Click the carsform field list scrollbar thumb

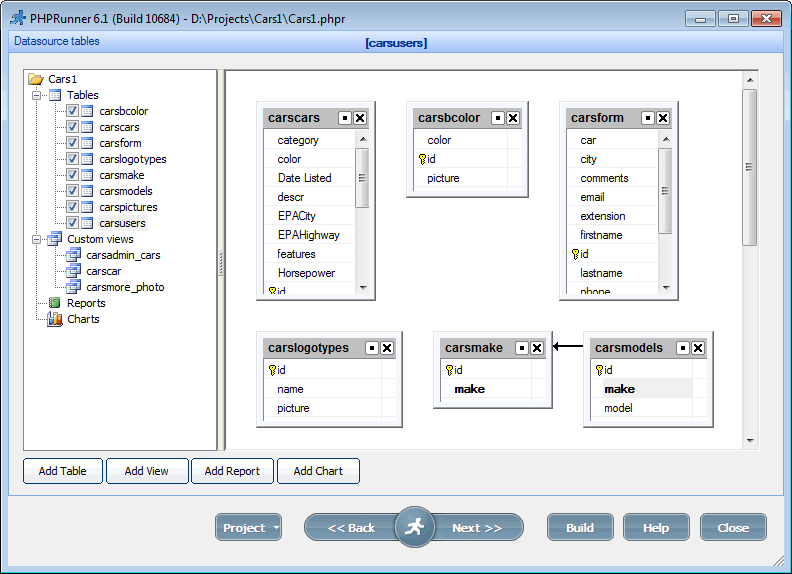click(665, 191)
